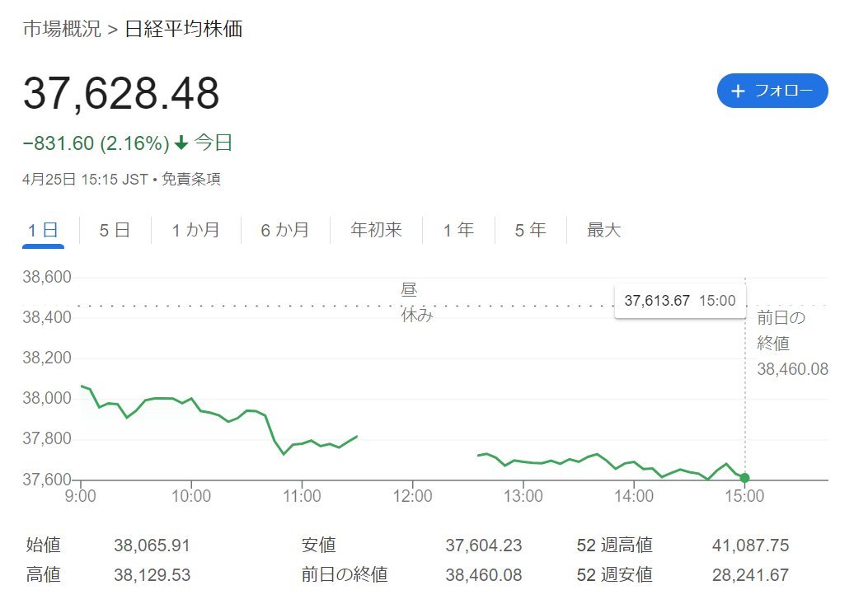This screenshot has width=868, height=604.
Task: Click the フォロー follow button
Action: point(772,91)
